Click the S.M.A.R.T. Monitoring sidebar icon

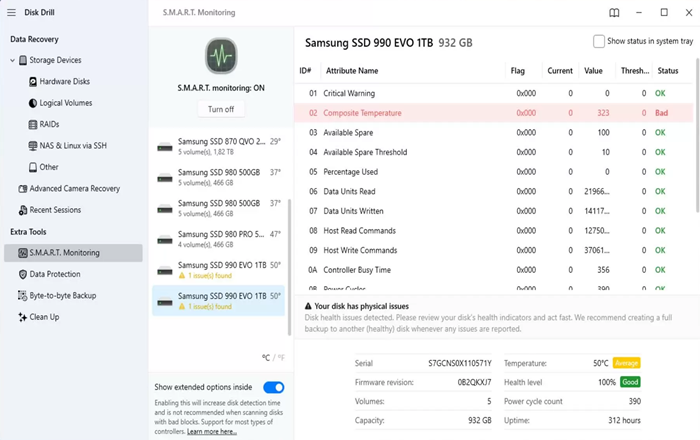[x=23, y=253]
